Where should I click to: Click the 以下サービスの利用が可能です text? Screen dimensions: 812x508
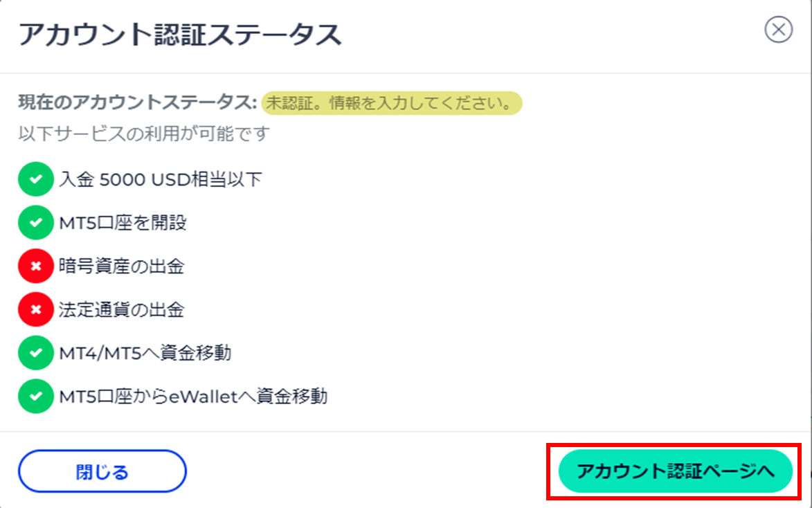coord(144,134)
